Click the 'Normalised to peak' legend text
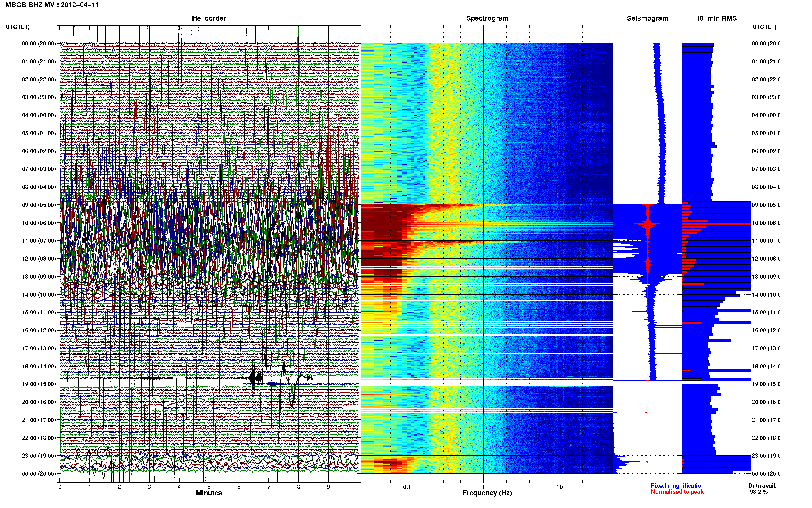 tap(677, 492)
